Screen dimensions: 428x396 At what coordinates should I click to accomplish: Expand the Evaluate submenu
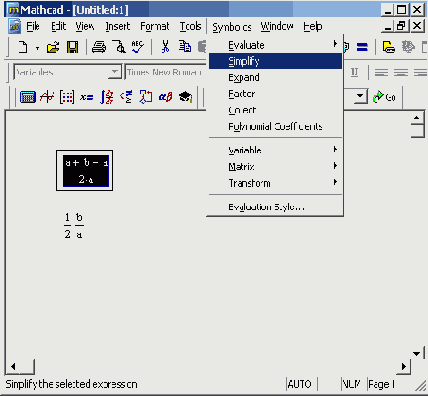click(x=275, y=45)
